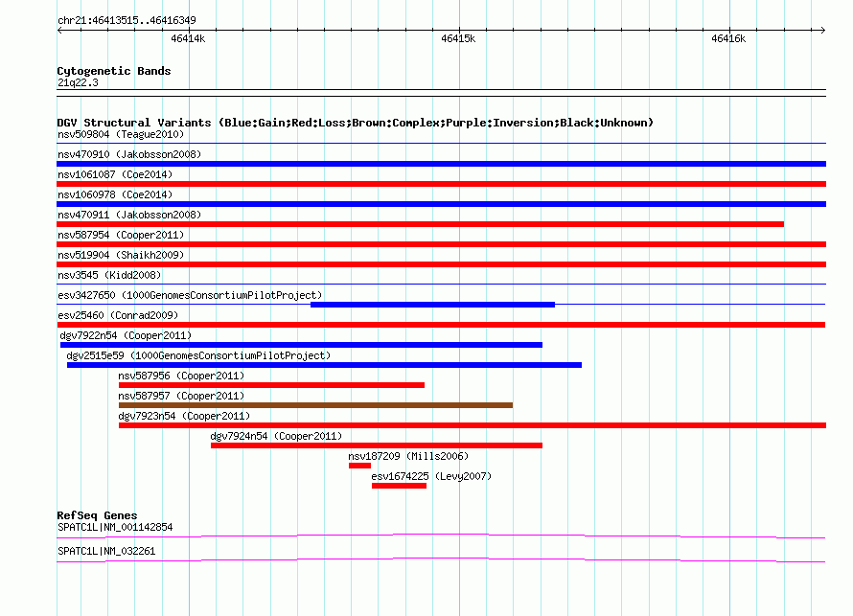853x616 pixels.
Task: Click the RefSeq Genes track title
Action: (x=97, y=515)
